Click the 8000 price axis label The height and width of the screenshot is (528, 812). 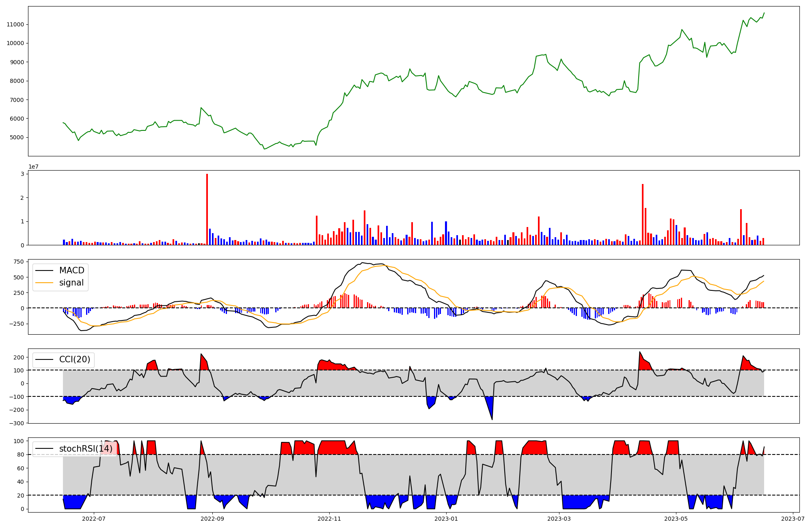point(17,81)
